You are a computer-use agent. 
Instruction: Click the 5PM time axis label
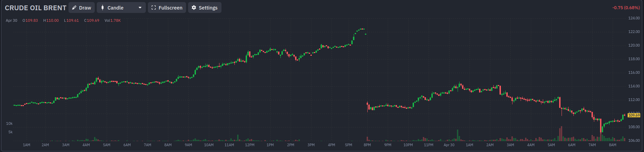click(x=349, y=145)
